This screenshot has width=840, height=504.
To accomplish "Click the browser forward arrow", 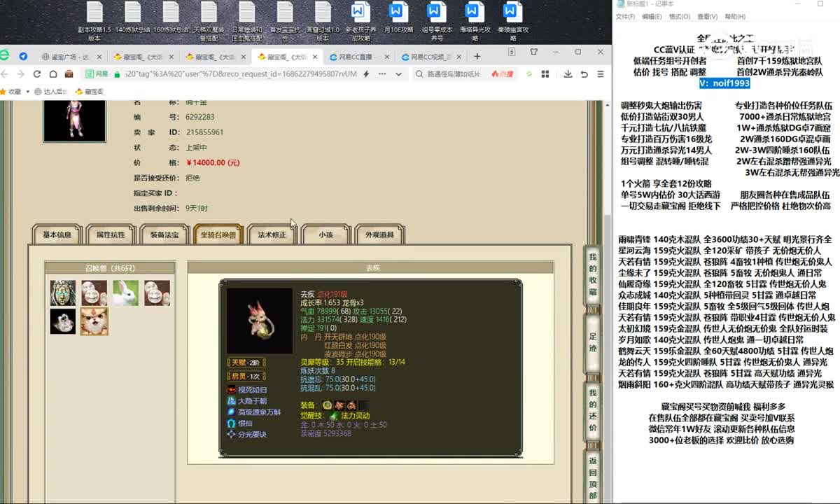I will tap(21, 74).
